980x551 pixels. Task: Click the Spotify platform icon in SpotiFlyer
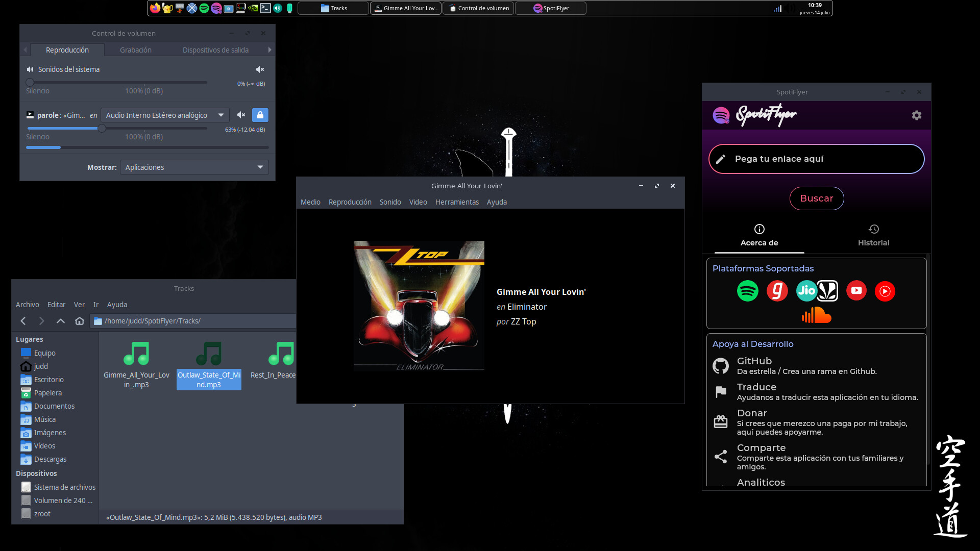pyautogui.click(x=747, y=291)
